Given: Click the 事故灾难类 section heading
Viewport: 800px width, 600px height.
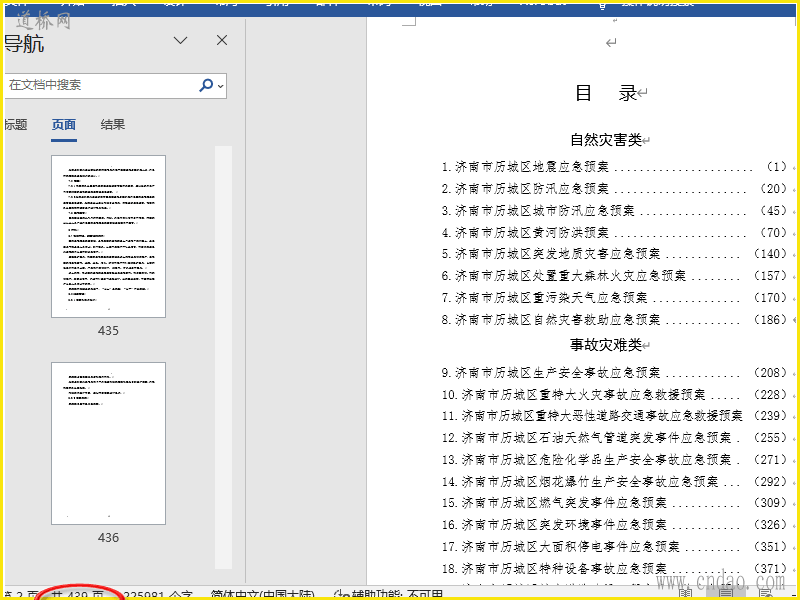Looking at the screenshot, I should 606,345.
